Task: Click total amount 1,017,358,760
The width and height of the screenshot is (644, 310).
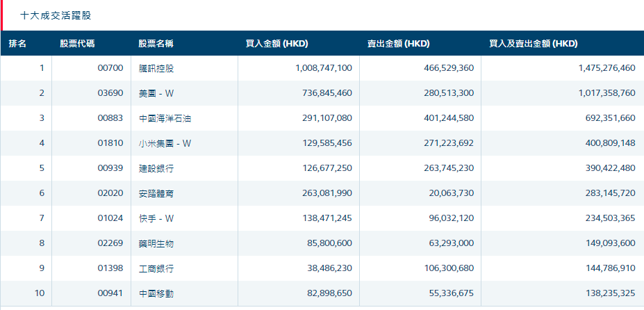Action: point(607,93)
